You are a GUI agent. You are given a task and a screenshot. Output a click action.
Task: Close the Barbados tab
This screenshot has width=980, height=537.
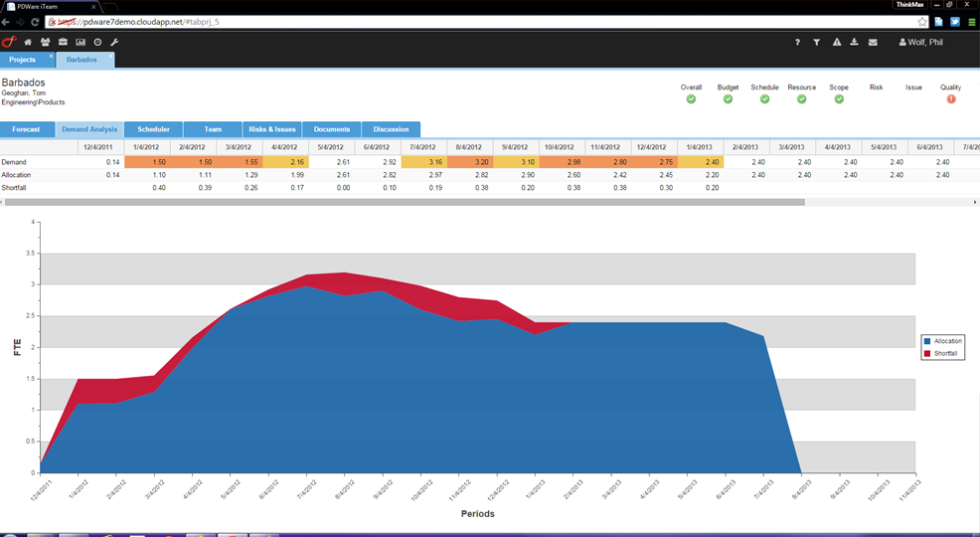(110, 57)
